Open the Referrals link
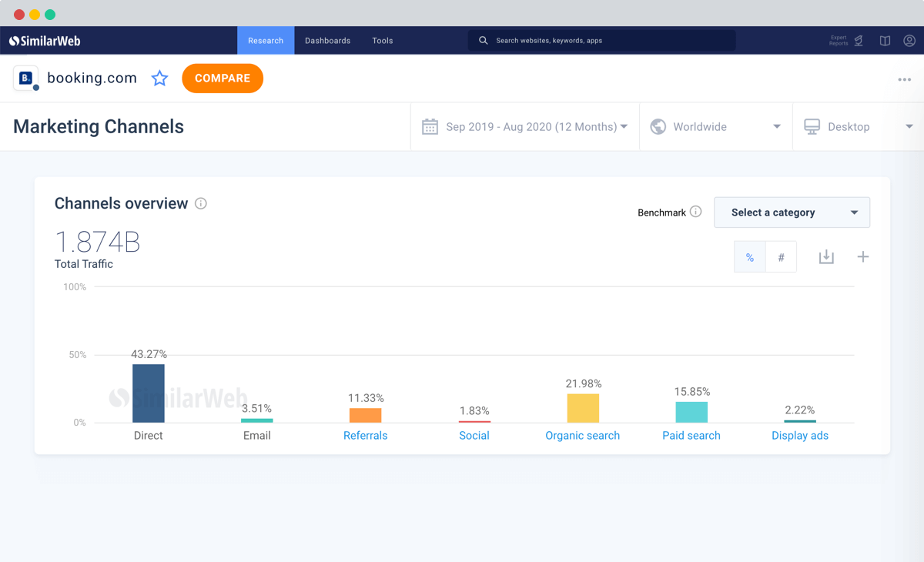924x562 pixels. [x=366, y=436]
